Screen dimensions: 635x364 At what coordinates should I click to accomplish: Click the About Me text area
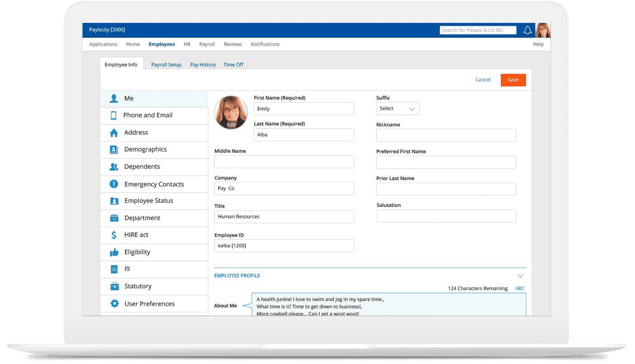coord(389,305)
